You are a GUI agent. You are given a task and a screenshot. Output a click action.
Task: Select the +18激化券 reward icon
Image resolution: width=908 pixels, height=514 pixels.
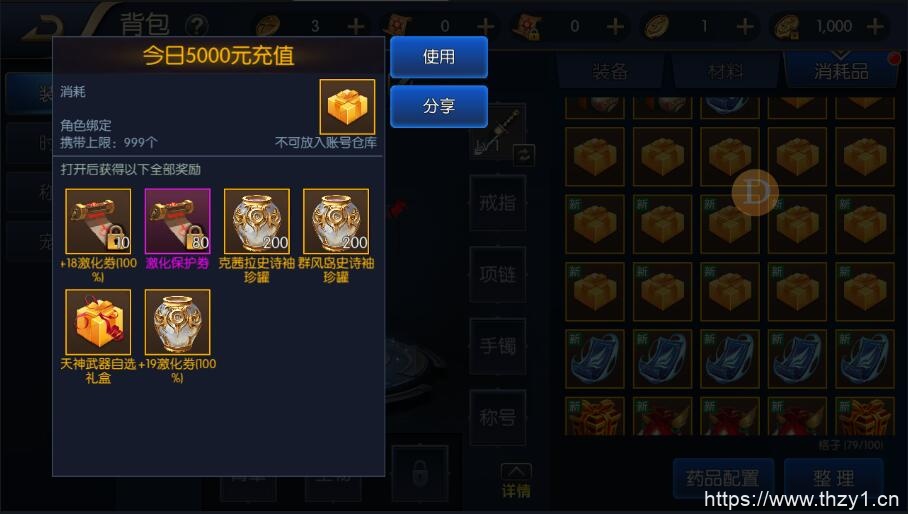pyautogui.click(x=98, y=221)
